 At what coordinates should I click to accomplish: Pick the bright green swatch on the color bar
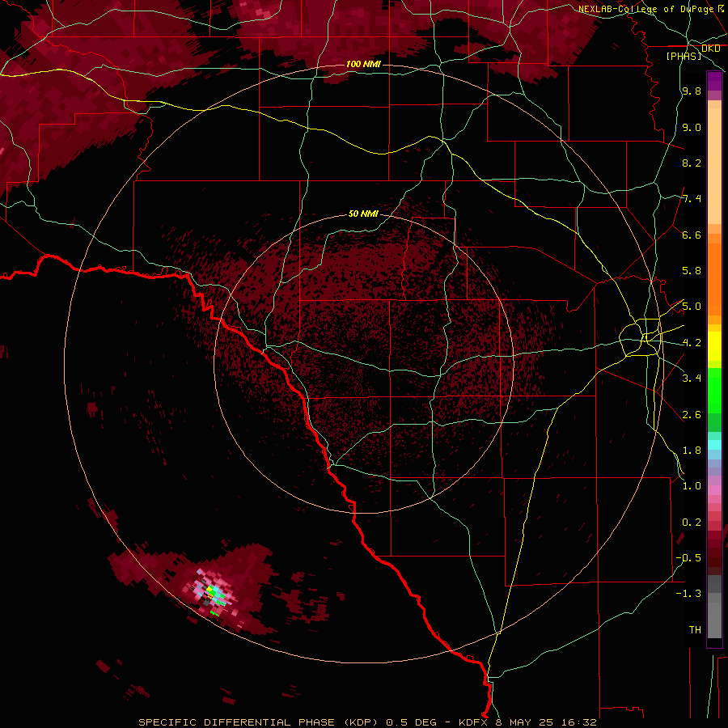pyautogui.click(x=714, y=390)
